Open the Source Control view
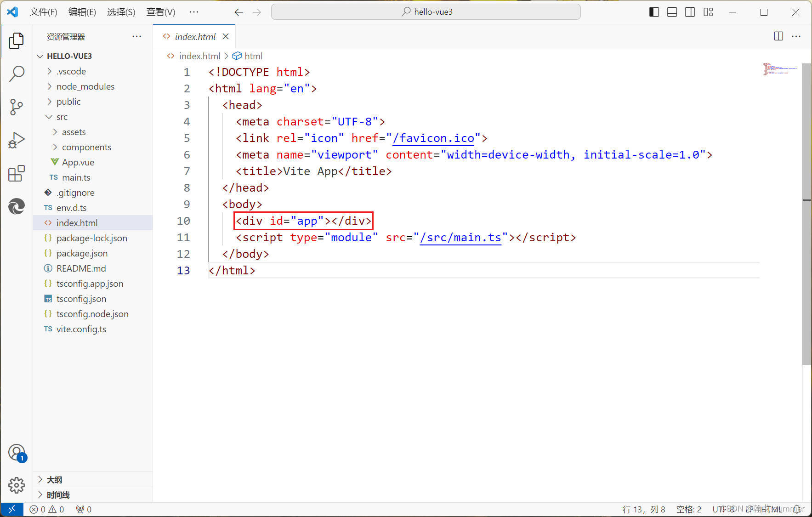Screen dimensions: 812x517 pos(17,107)
